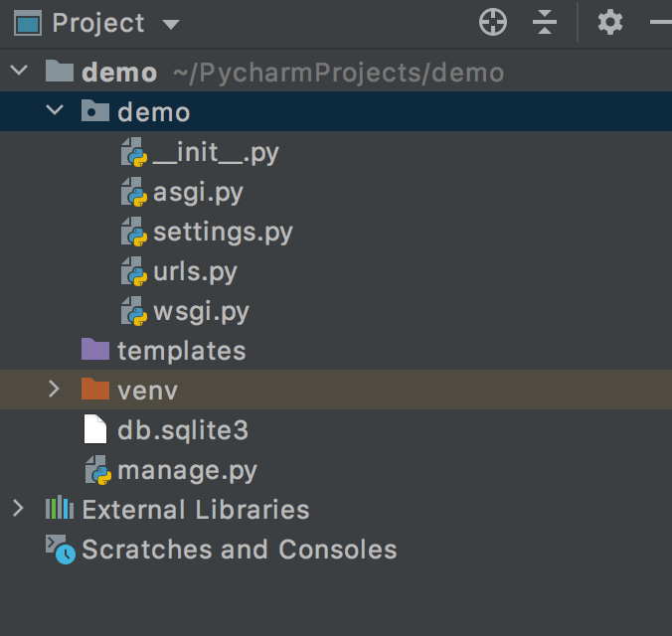The width and height of the screenshot is (672, 636).
Task: Select wsgi.py in the tree
Action: [x=201, y=311]
